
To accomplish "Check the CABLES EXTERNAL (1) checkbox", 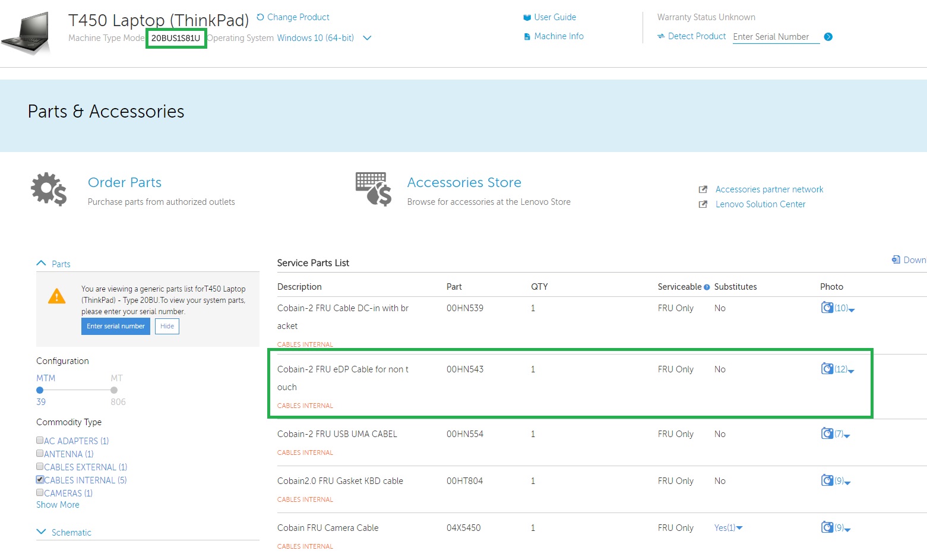I will coord(40,466).
